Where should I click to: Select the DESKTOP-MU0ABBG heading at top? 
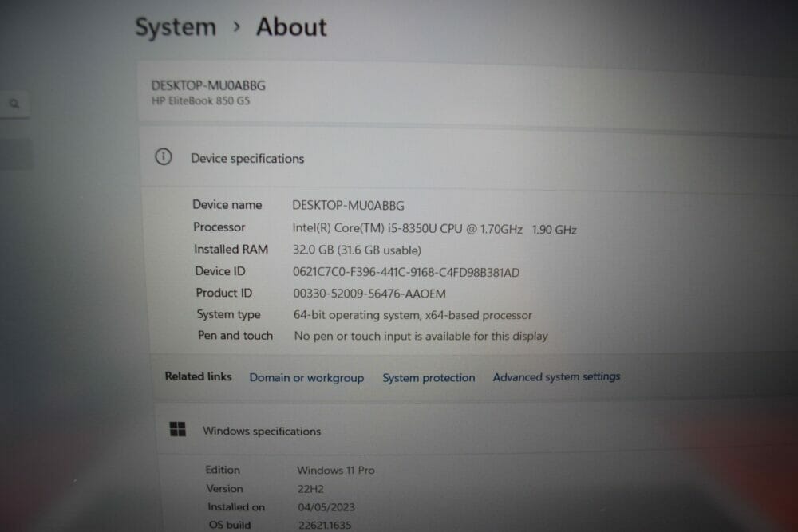[x=208, y=85]
